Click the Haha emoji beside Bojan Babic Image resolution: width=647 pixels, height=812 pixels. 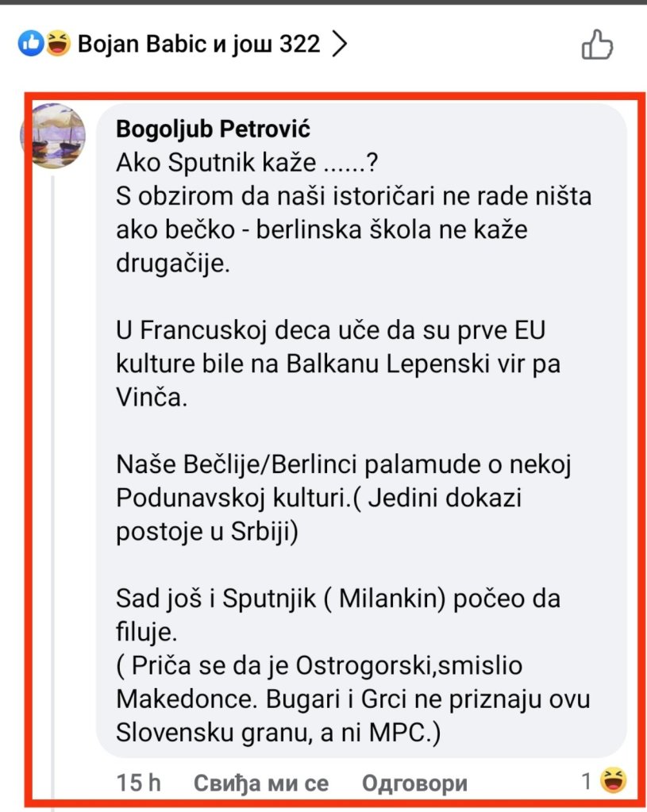point(56,44)
